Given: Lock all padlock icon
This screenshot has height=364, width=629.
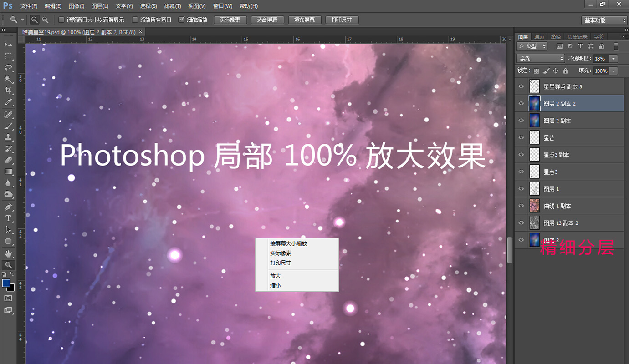Looking at the screenshot, I should pyautogui.click(x=565, y=71).
